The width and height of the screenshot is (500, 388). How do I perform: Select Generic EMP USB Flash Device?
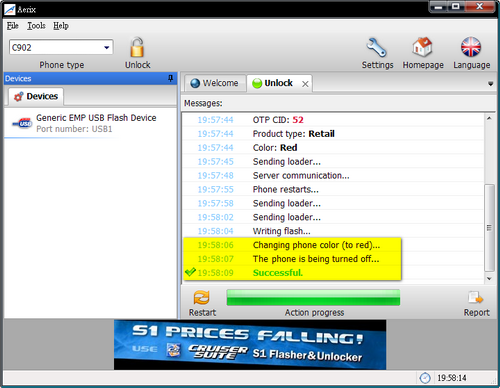pos(90,123)
